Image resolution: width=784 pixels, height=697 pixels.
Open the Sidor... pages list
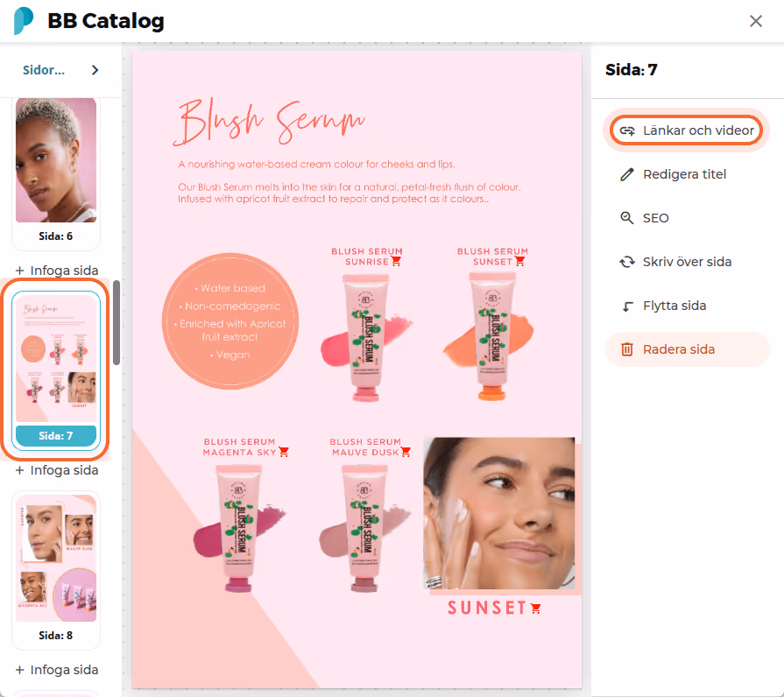44,70
